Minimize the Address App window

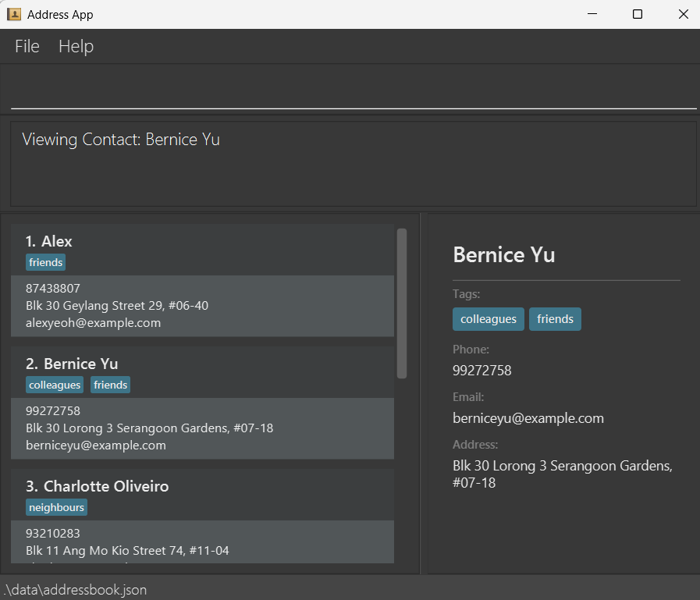(592, 14)
